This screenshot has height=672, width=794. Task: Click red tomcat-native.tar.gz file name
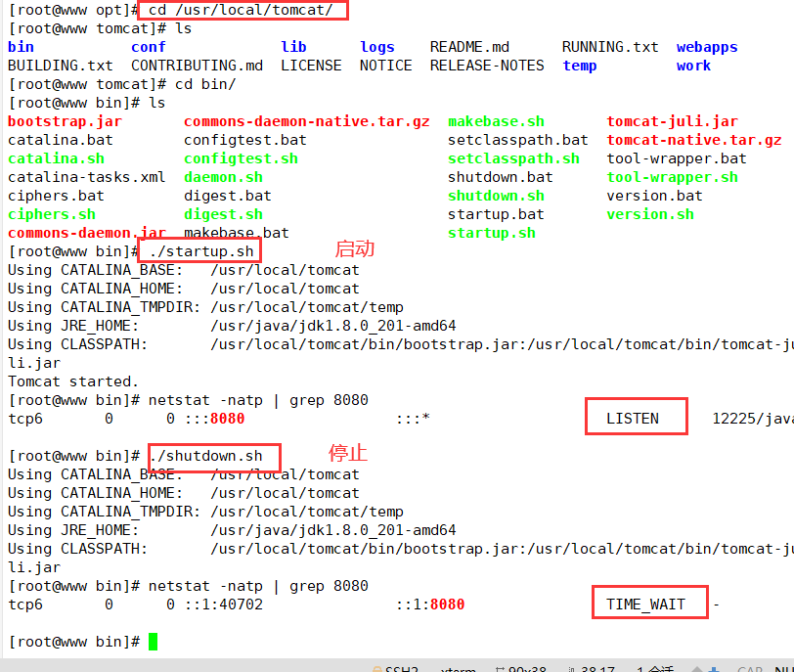coord(693,140)
